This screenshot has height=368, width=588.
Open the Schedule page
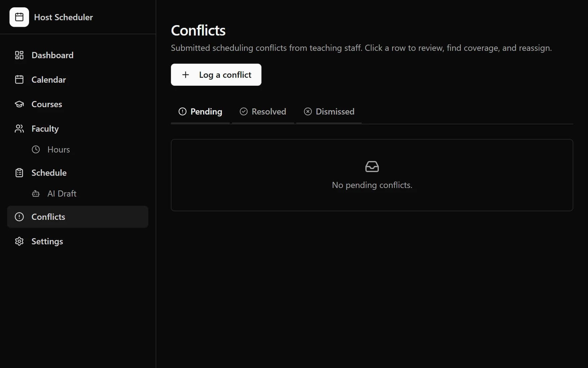pos(78,173)
